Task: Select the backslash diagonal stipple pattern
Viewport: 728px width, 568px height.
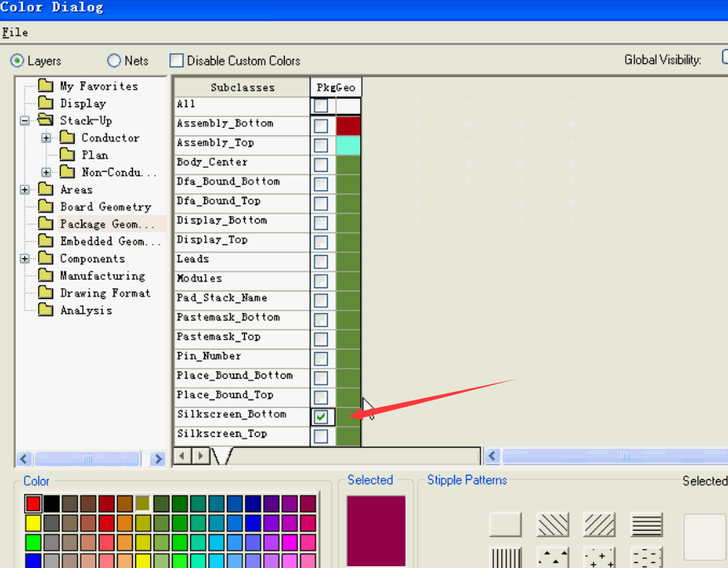Action: 553,524
